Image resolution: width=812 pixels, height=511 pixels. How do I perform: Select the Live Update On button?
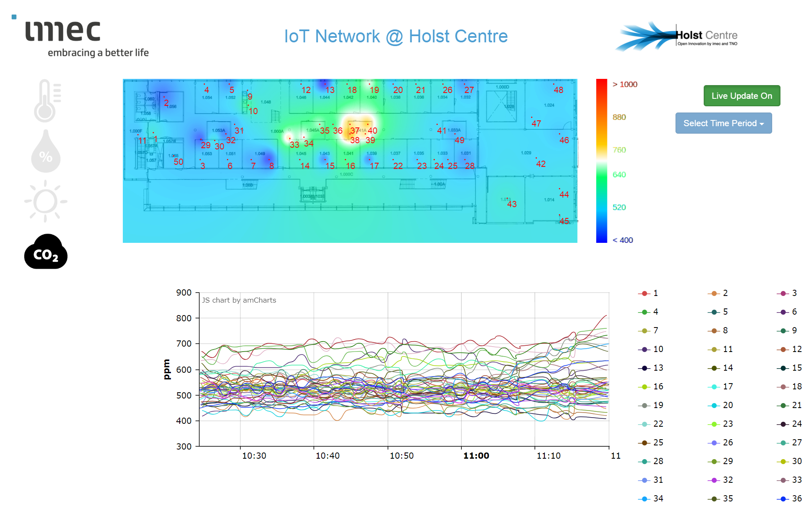point(741,96)
